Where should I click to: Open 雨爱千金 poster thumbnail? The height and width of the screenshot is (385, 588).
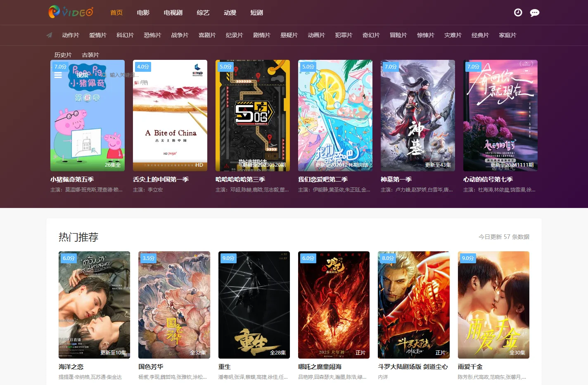tap(493, 305)
